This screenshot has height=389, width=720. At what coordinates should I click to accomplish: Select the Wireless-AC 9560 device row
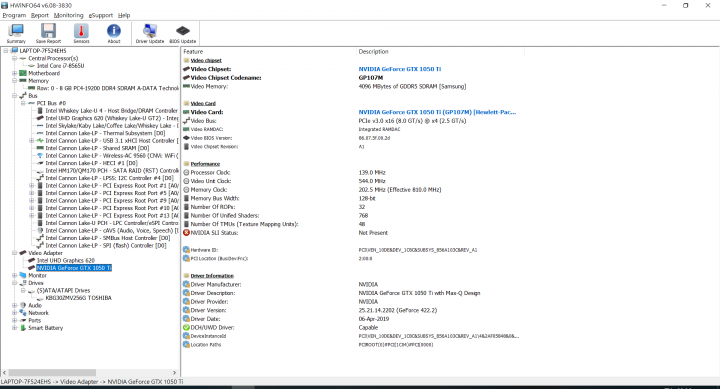[x=112, y=156]
